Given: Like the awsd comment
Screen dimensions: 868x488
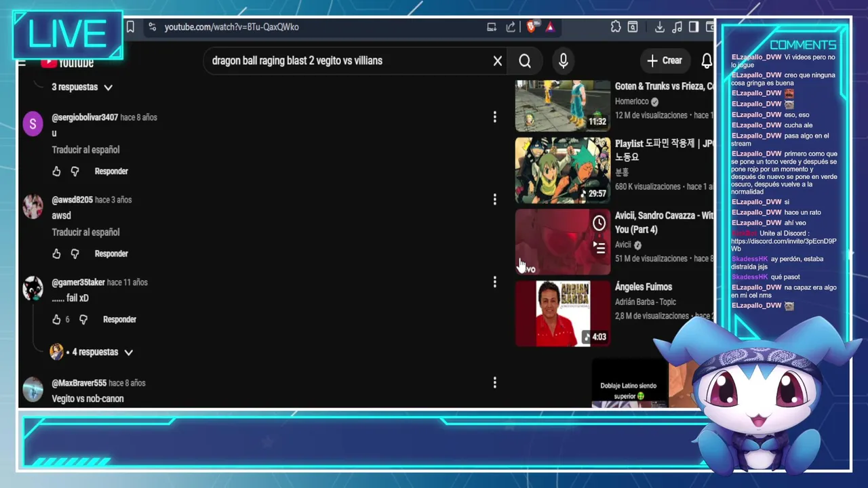Looking at the screenshot, I should point(56,254).
